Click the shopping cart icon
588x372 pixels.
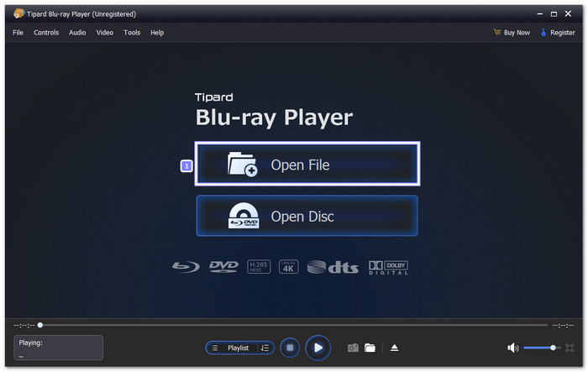click(497, 32)
